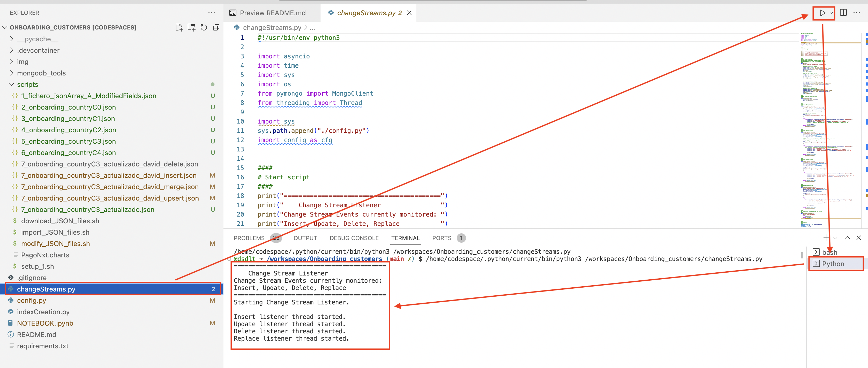Run the Python file with play button

click(x=822, y=13)
